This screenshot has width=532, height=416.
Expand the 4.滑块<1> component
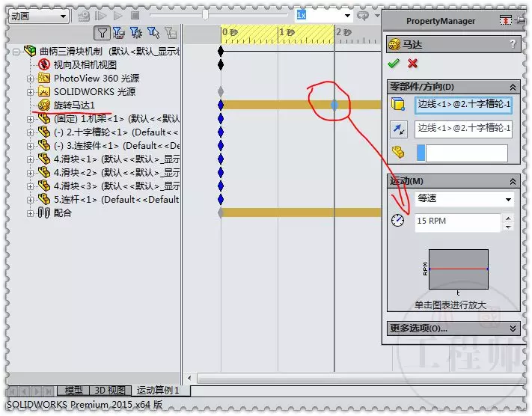pyautogui.click(x=30, y=159)
